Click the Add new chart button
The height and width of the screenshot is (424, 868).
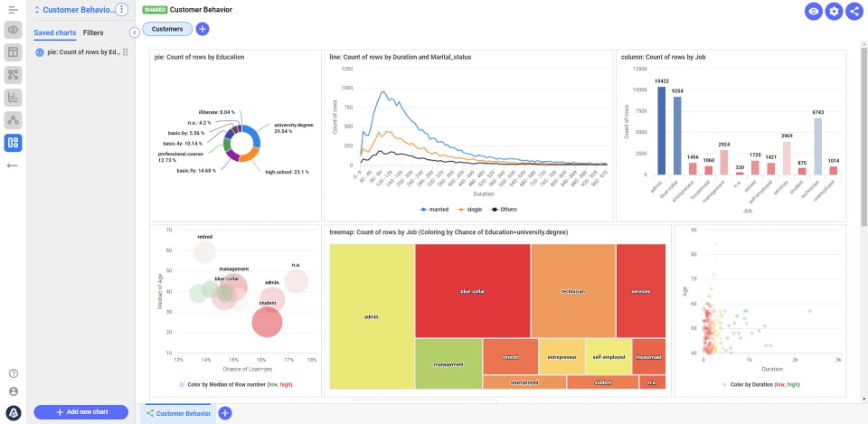[x=80, y=412]
